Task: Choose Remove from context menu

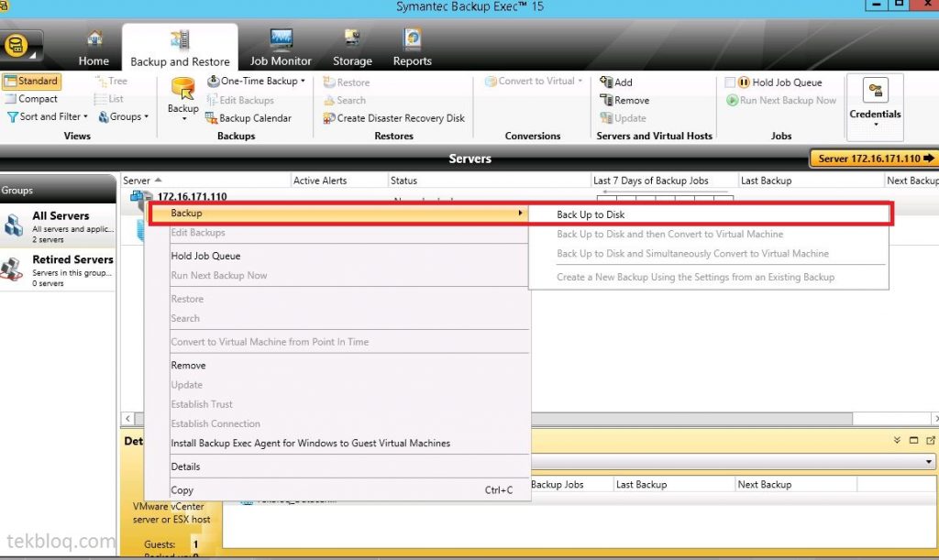Action: coord(188,366)
